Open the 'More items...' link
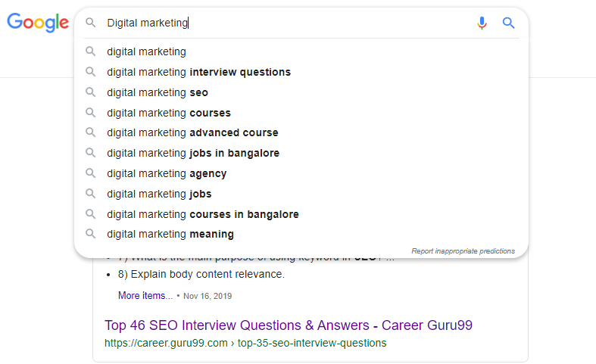596x364 pixels. tap(145, 296)
